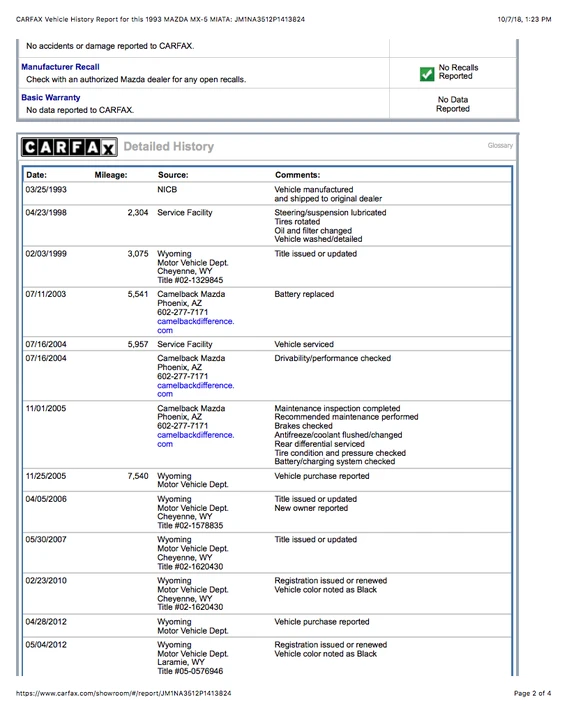This screenshot has height=720, width=567.
Task: Select the mileage value 3,075
Action: click(138, 254)
